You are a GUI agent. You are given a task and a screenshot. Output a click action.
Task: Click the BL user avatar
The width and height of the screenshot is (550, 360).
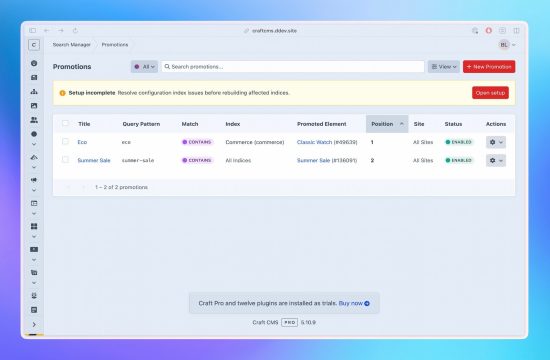[504, 45]
